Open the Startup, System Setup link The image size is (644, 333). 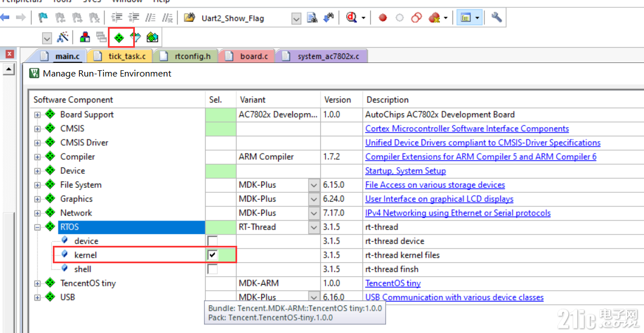[x=405, y=170]
